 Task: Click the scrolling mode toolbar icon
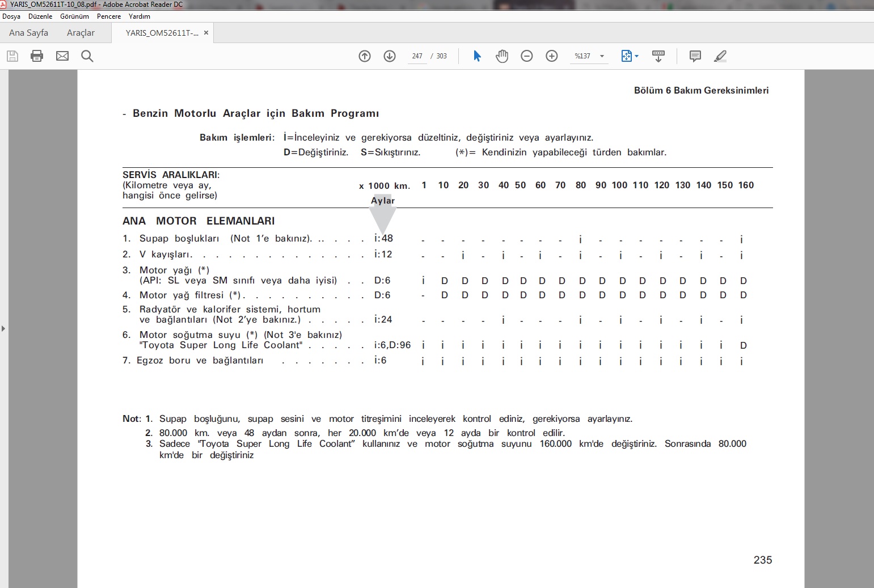(658, 56)
